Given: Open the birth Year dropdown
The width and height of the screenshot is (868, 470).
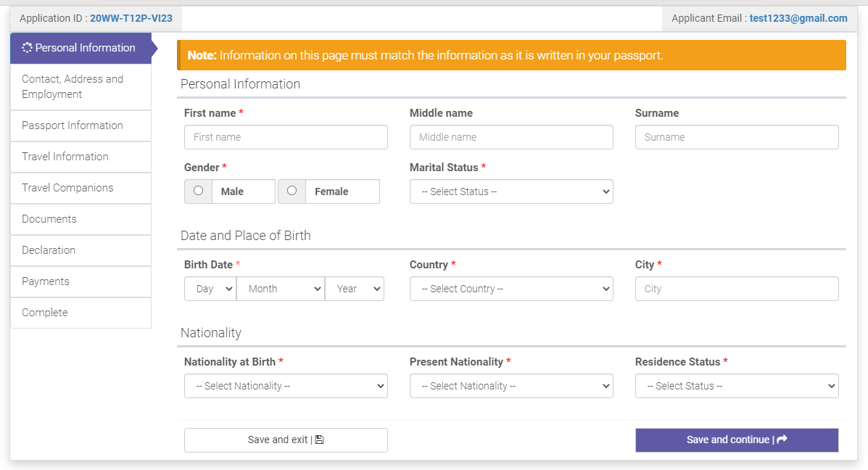Looking at the screenshot, I should (355, 289).
